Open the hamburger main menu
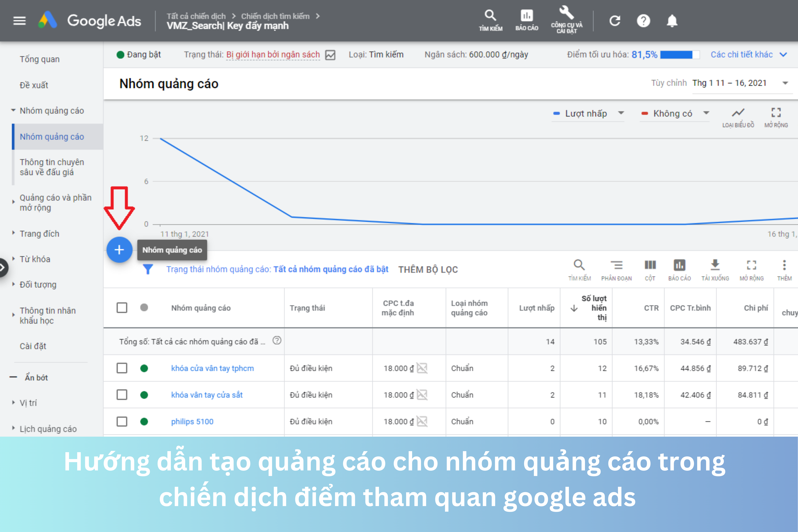 pos(19,21)
